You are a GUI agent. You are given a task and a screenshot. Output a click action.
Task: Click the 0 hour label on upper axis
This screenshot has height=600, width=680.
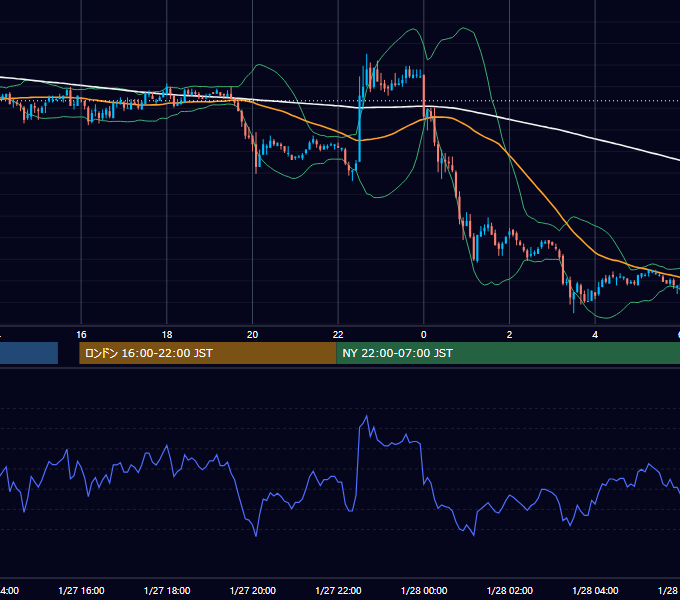(424, 335)
